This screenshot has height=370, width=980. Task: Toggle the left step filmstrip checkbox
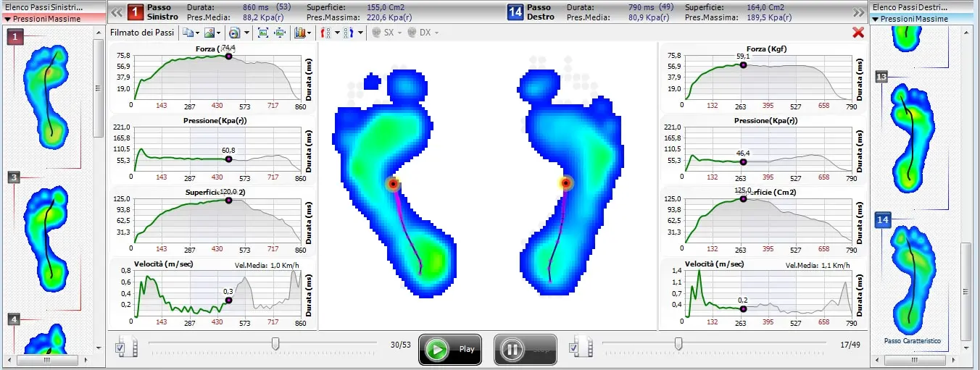click(120, 350)
